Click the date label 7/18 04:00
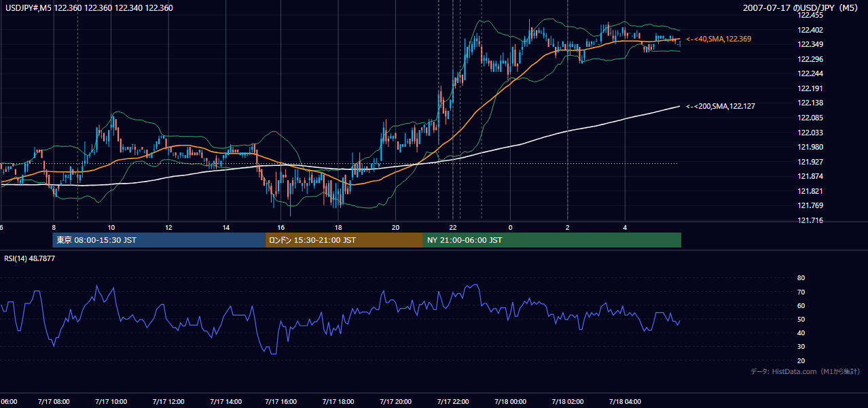Screen dimensions: 868x408 tap(623, 401)
